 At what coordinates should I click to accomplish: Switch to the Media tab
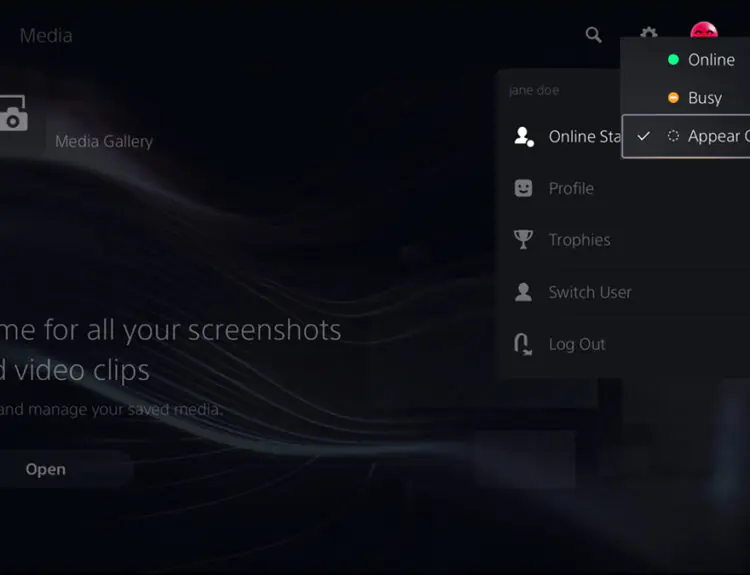tap(46, 35)
